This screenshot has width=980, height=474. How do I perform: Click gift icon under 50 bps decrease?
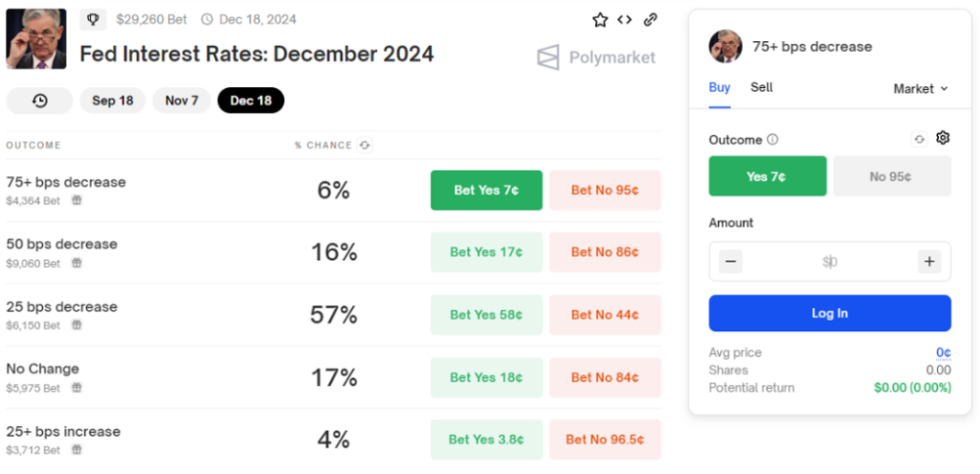click(76, 263)
